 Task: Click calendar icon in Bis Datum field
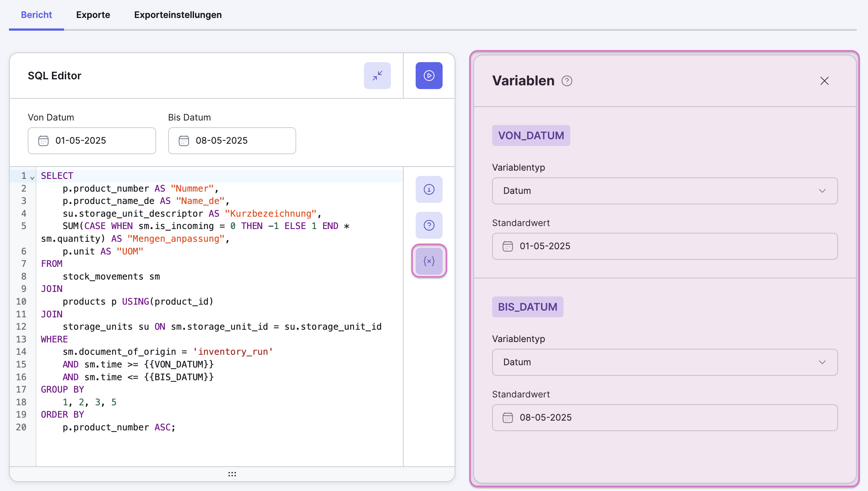[184, 141]
